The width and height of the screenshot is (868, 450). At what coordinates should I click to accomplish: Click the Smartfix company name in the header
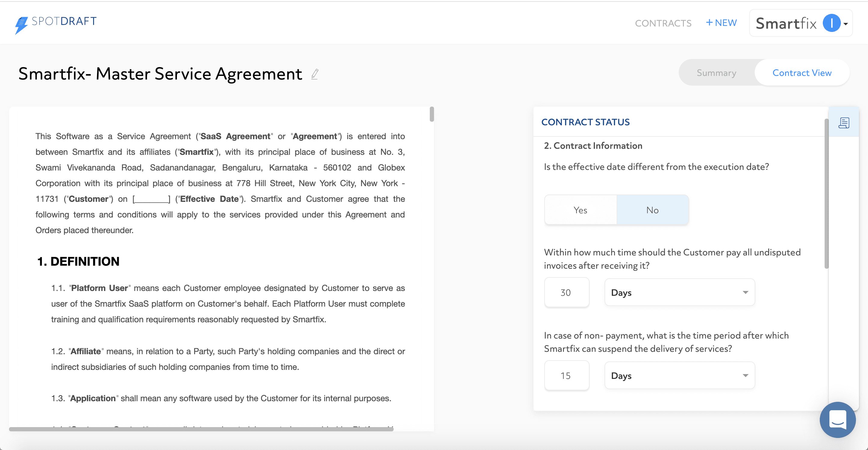(786, 23)
